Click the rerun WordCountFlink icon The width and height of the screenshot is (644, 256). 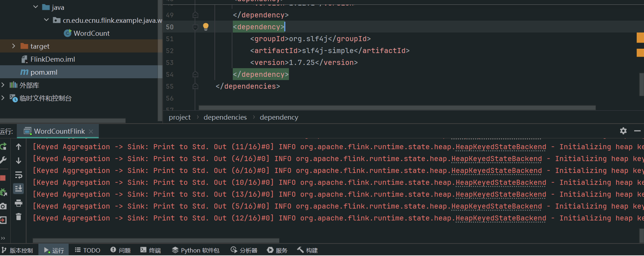click(x=3, y=147)
